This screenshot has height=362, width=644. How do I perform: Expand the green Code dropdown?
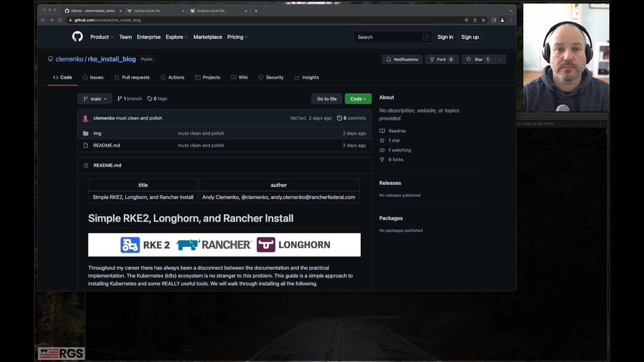(358, 99)
